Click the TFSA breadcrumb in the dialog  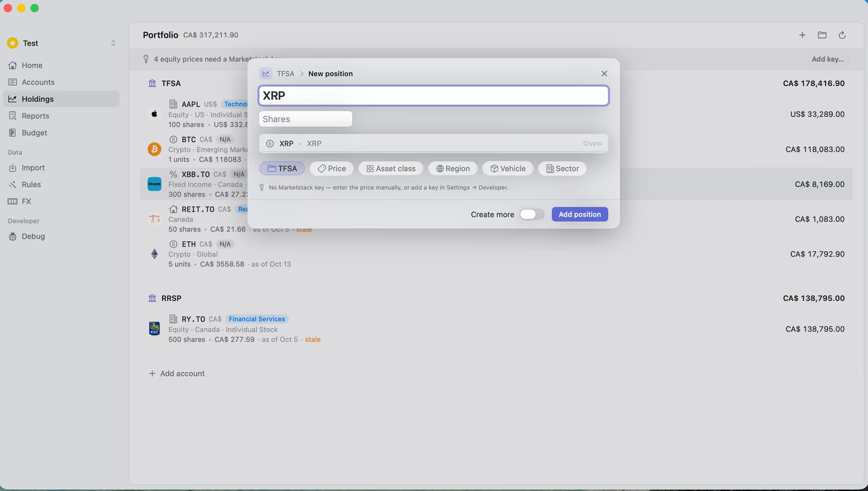point(285,74)
